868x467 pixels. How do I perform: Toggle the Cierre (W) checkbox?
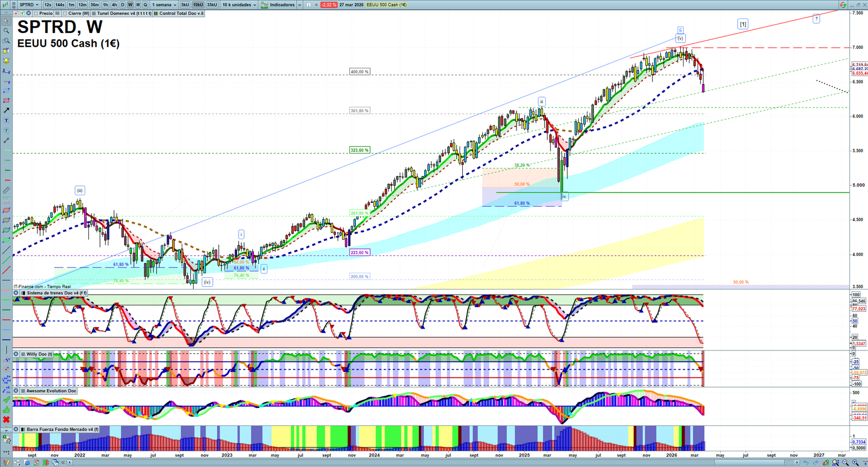tap(65, 14)
